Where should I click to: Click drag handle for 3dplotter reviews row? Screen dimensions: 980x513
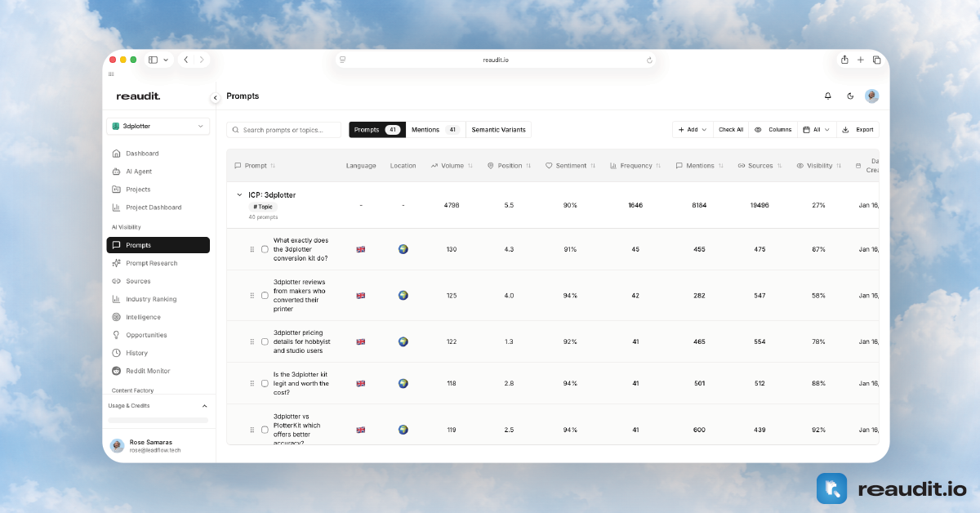[252, 296]
